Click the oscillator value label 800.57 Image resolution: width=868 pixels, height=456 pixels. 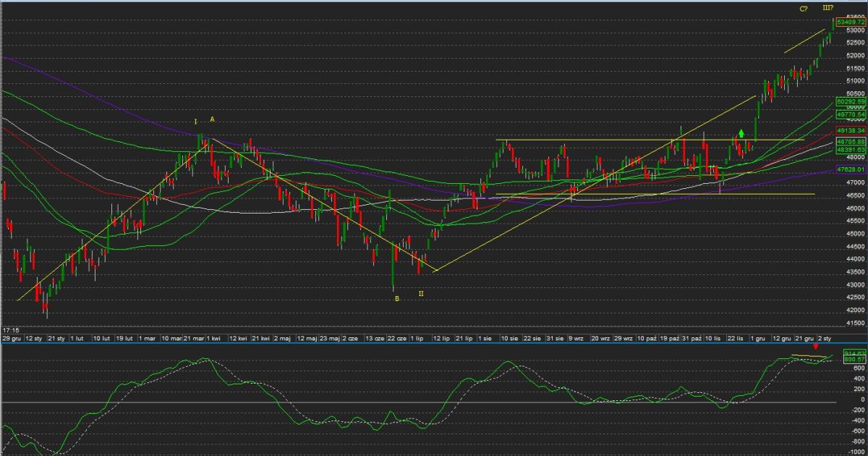pyautogui.click(x=854, y=359)
